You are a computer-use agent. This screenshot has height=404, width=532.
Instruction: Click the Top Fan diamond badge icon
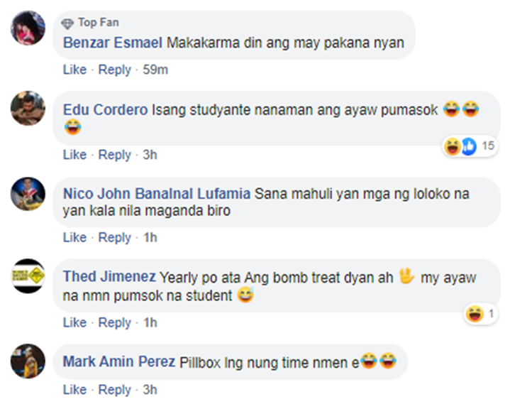[68, 23]
